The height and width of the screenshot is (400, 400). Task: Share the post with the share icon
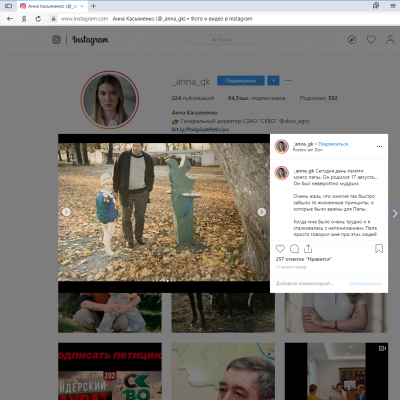[x=308, y=249]
